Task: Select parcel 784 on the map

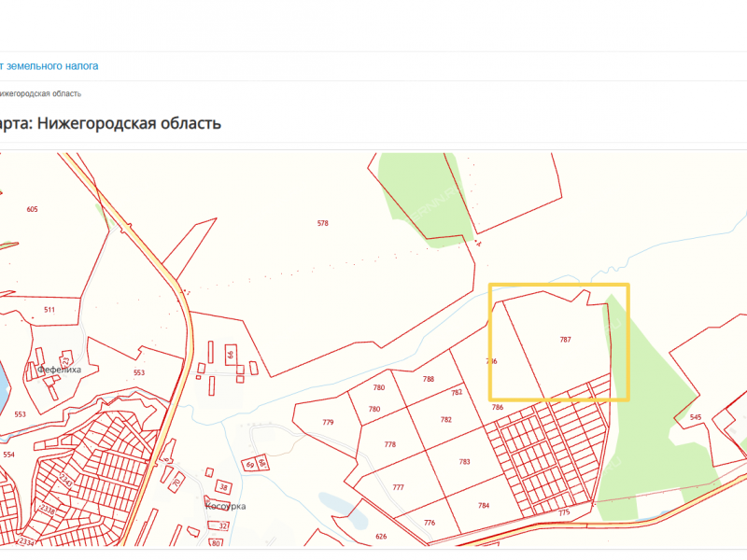Action: pyautogui.click(x=484, y=505)
